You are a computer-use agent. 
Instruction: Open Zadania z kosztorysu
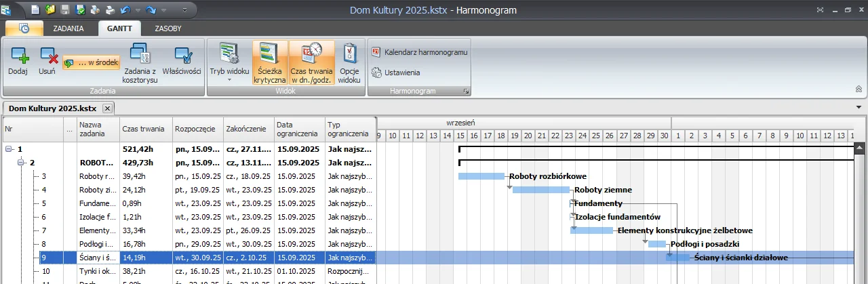coord(140,54)
